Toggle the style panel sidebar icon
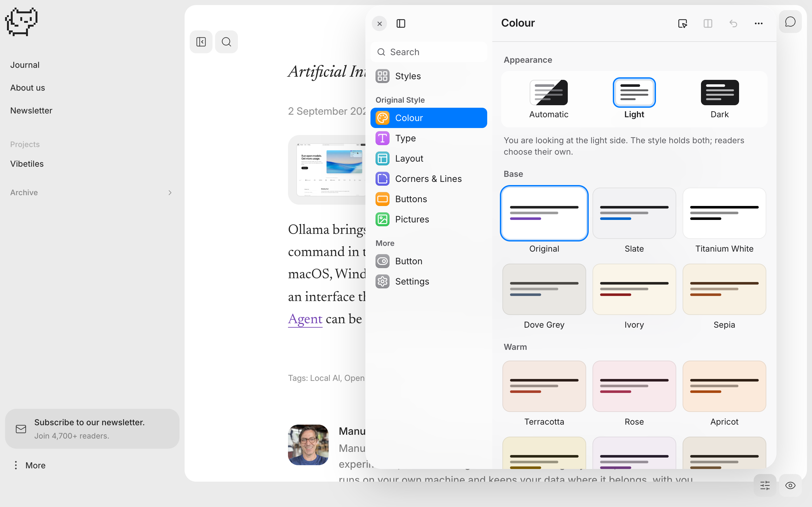This screenshot has width=812, height=507. [401, 23]
